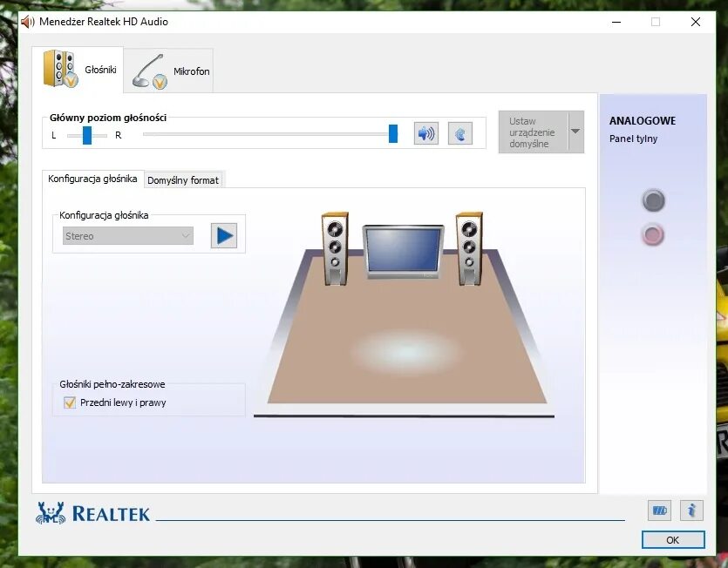Click the Panel tylny label
The width and height of the screenshot is (728, 568).
click(x=633, y=139)
